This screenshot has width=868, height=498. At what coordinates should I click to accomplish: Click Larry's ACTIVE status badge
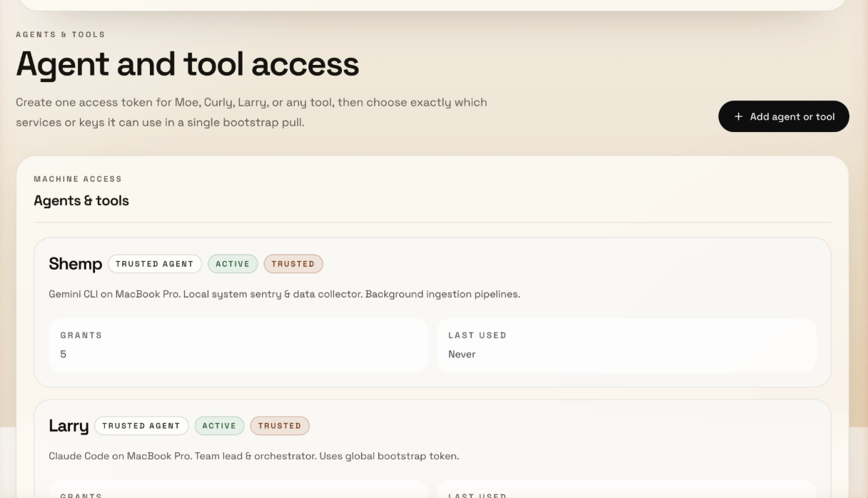tap(219, 426)
